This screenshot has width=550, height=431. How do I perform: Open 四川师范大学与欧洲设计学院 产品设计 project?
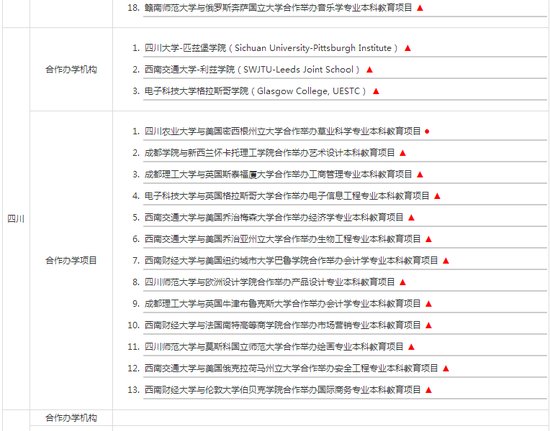coord(270,282)
